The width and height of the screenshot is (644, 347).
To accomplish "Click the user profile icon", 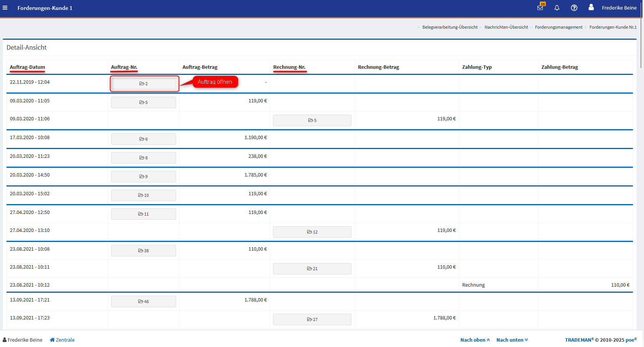I will 591,7.
